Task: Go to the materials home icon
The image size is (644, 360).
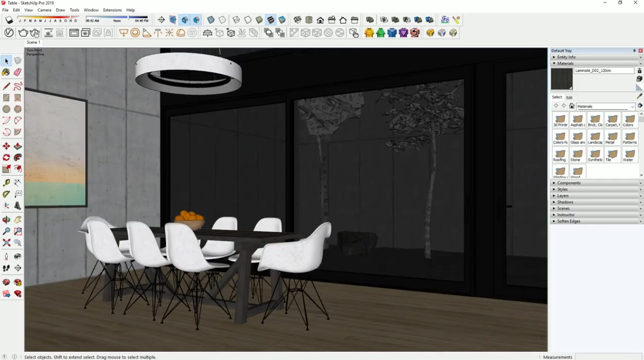Action: point(571,106)
